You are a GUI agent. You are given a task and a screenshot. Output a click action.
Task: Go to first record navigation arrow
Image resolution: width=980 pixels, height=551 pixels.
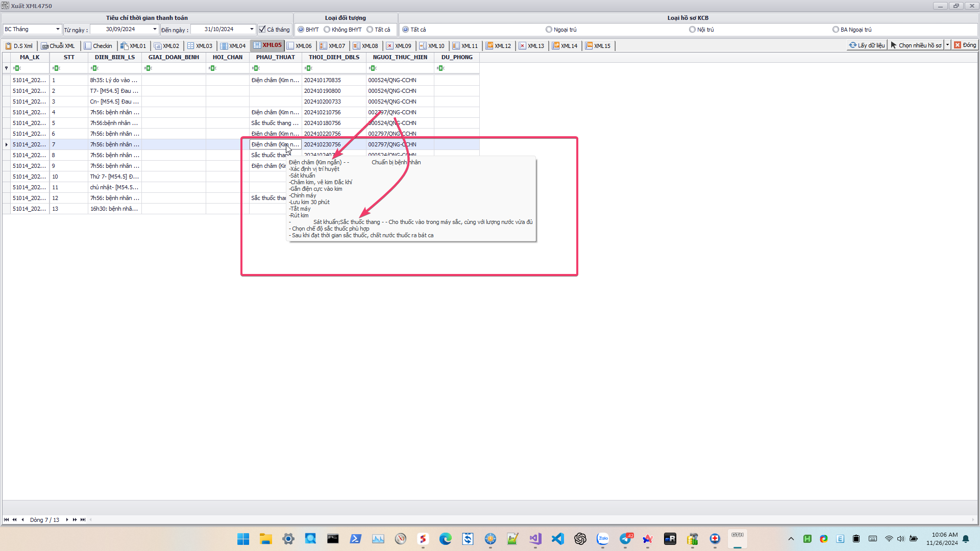(6, 519)
